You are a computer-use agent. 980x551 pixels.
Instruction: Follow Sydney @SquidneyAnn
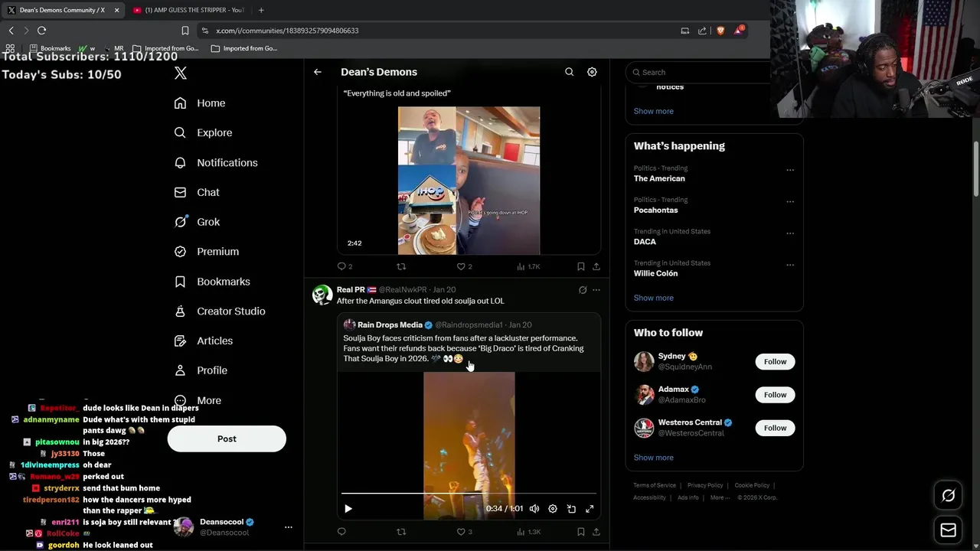pyautogui.click(x=775, y=361)
